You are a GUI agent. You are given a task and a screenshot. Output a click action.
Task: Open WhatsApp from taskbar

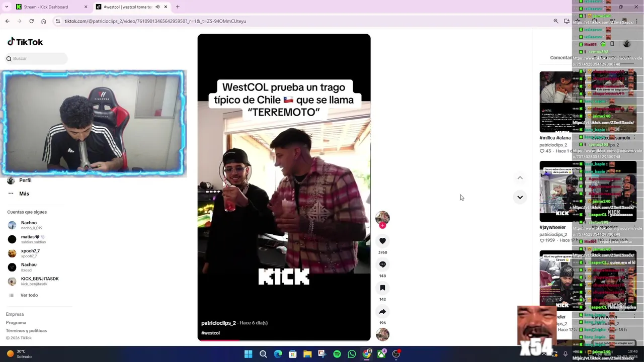pyautogui.click(x=352, y=354)
